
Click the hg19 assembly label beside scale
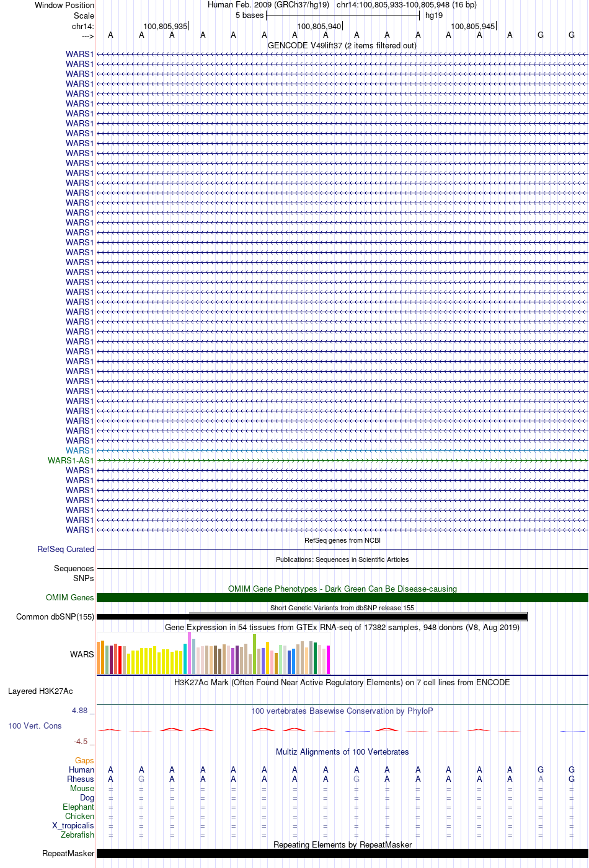tap(434, 15)
